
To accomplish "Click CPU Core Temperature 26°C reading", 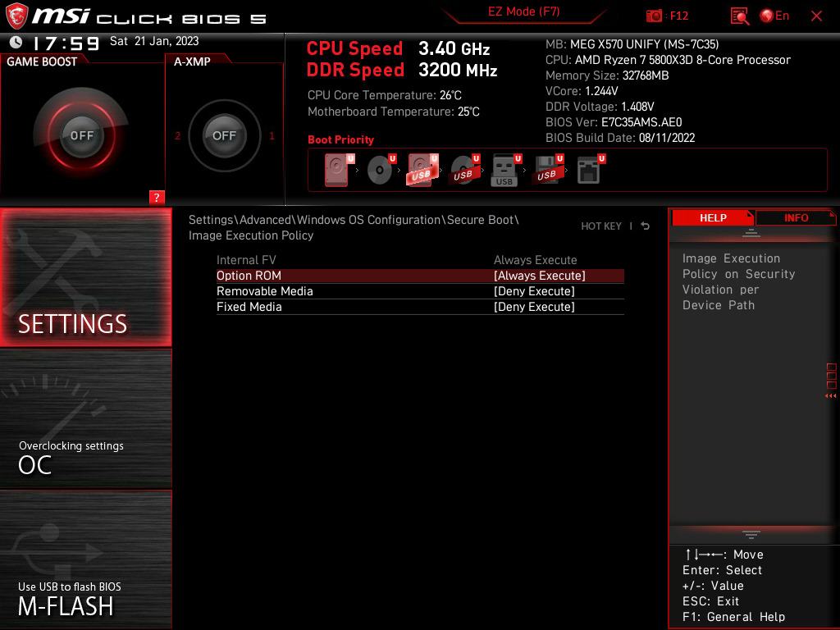I will (x=384, y=95).
